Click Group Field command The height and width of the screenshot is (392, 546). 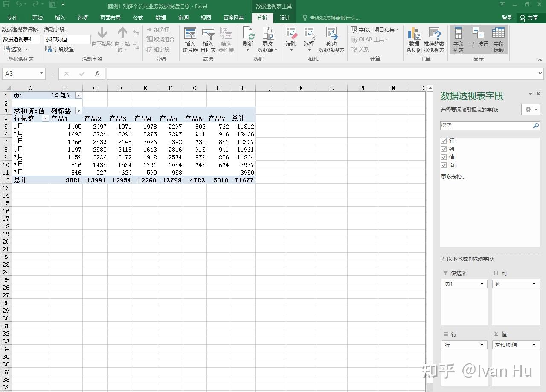coord(158,49)
